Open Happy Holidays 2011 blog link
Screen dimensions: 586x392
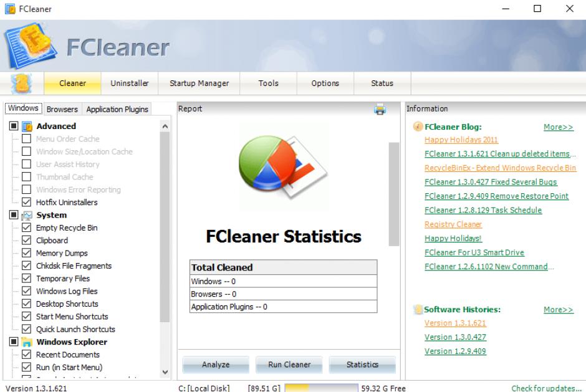[461, 140]
